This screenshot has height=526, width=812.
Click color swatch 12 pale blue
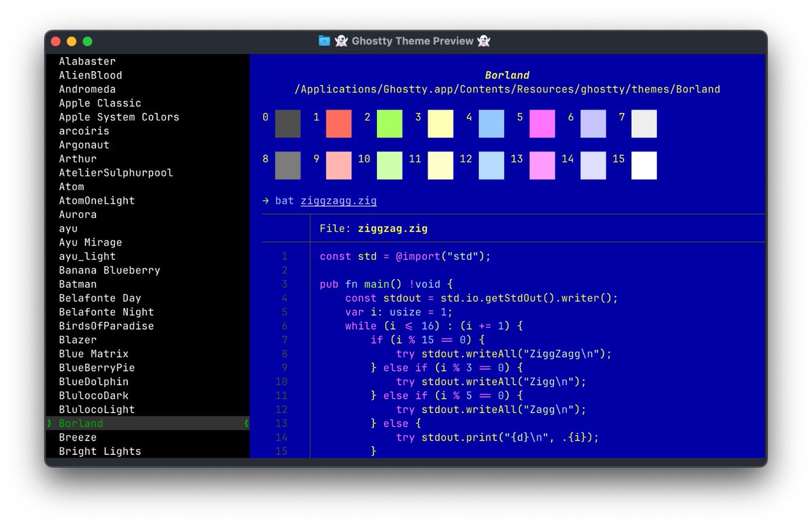pyautogui.click(x=491, y=166)
